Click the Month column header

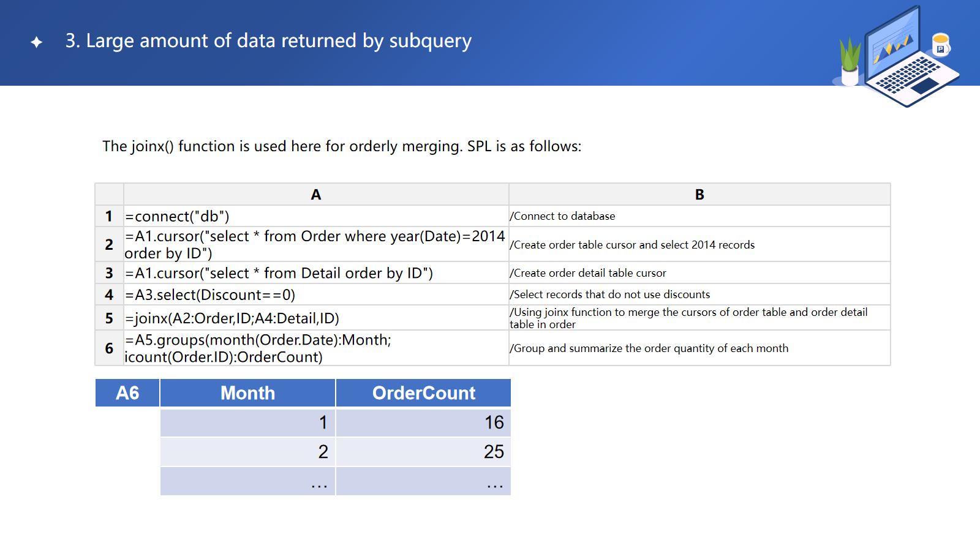(x=247, y=393)
